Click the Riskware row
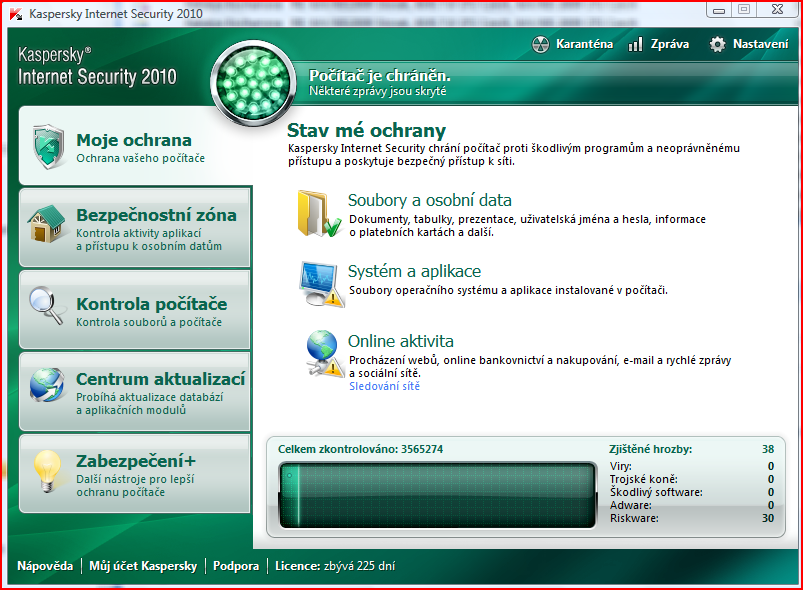The height and width of the screenshot is (590, 803). [x=691, y=518]
